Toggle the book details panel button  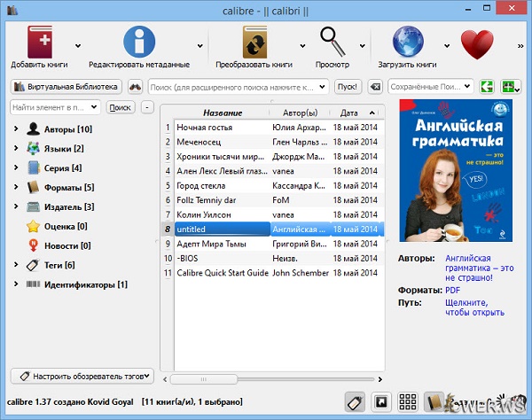pyautogui.click(x=434, y=401)
